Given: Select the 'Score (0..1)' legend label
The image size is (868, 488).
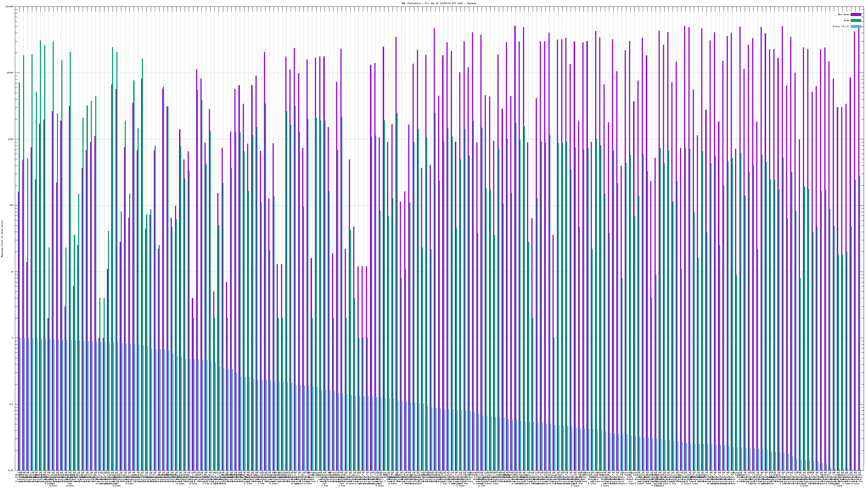Looking at the screenshot, I should click(841, 26).
